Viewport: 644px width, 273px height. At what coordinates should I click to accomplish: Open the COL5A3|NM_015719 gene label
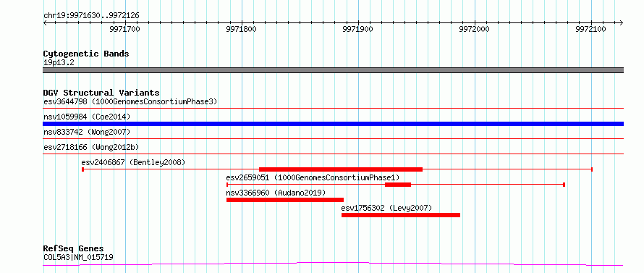78,257
